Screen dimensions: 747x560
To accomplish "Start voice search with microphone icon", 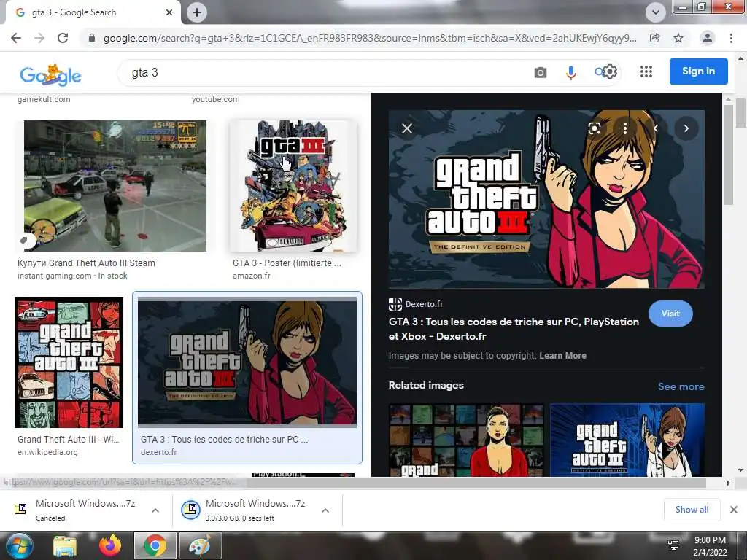I will click(x=570, y=72).
